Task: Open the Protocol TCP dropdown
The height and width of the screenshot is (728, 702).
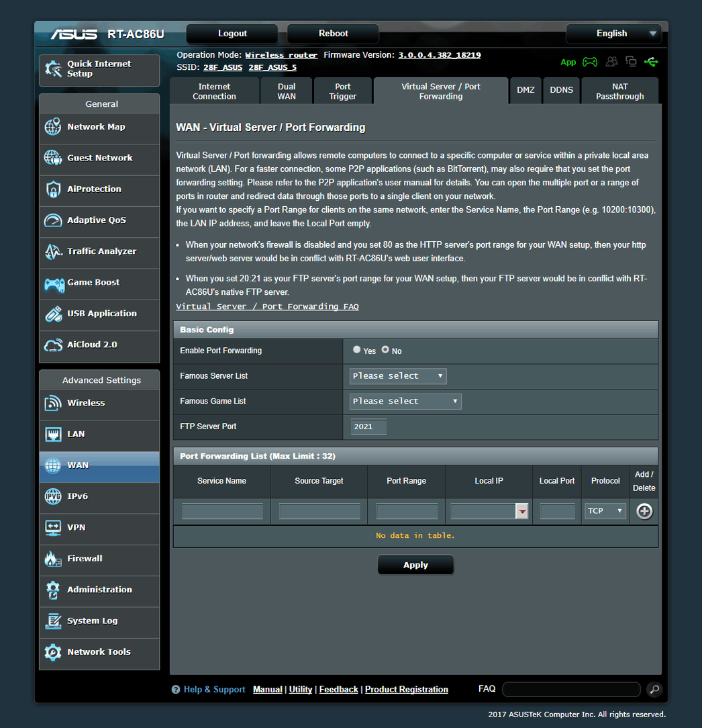Action: tap(605, 511)
